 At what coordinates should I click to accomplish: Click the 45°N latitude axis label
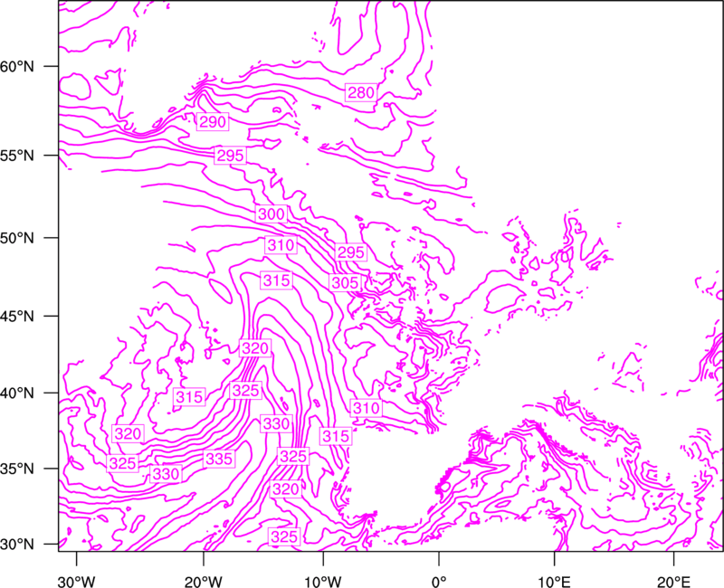coord(17,316)
